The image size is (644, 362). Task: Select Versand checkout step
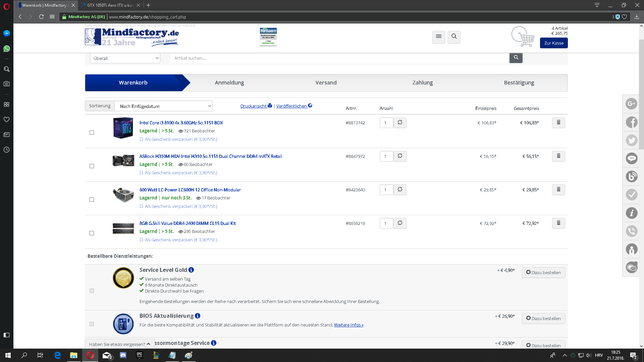[x=326, y=83]
